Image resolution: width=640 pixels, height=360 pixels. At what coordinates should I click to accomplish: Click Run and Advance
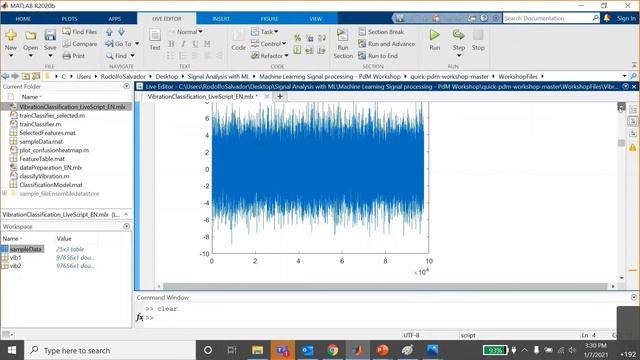pyautogui.click(x=387, y=44)
